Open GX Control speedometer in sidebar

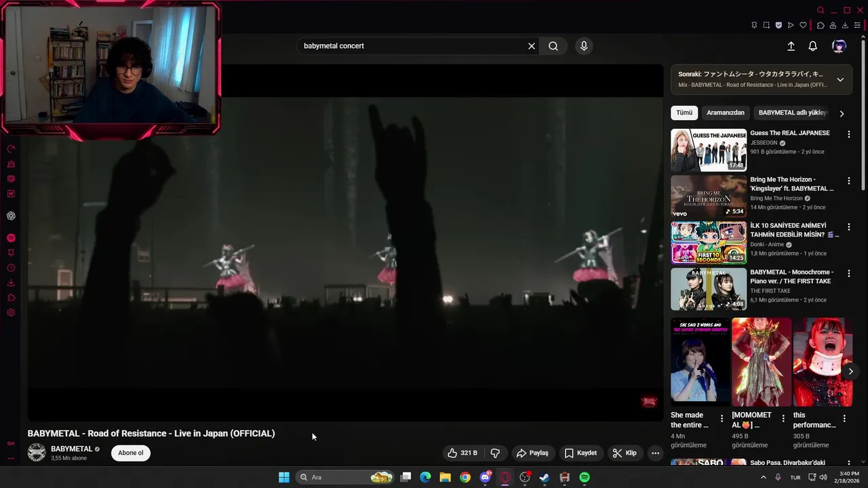click(11, 148)
